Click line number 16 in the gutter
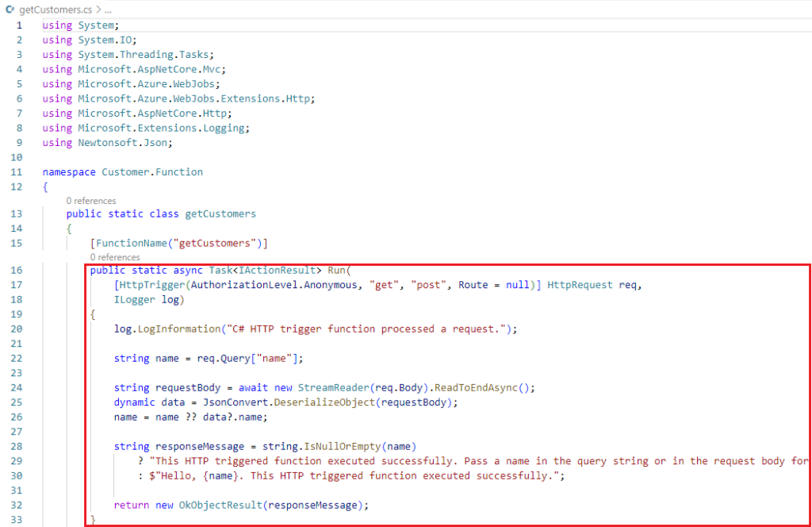The height and width of the screenshot is (527, 812). 17,270
